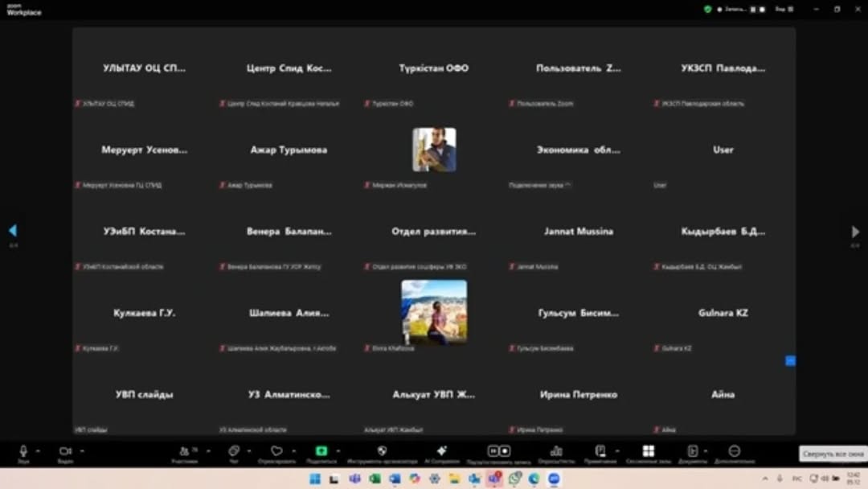Open the View menu at the top right
The image size is (868, 489).
click(x=781, y=10)
